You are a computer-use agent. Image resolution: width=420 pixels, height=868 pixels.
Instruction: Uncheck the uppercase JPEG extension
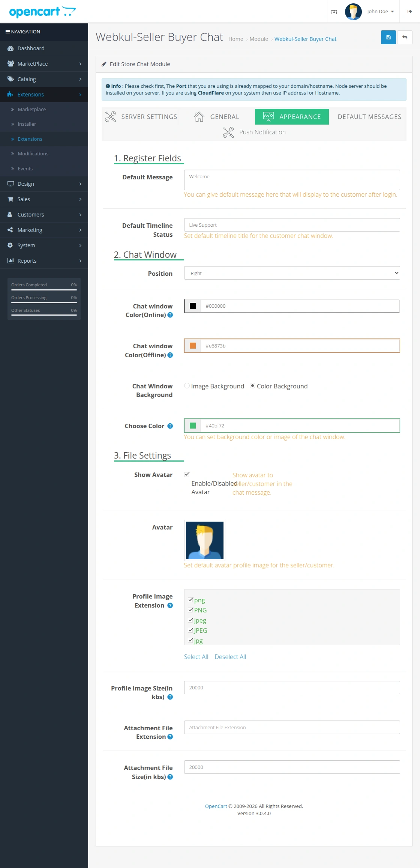[x=190, y=630]
